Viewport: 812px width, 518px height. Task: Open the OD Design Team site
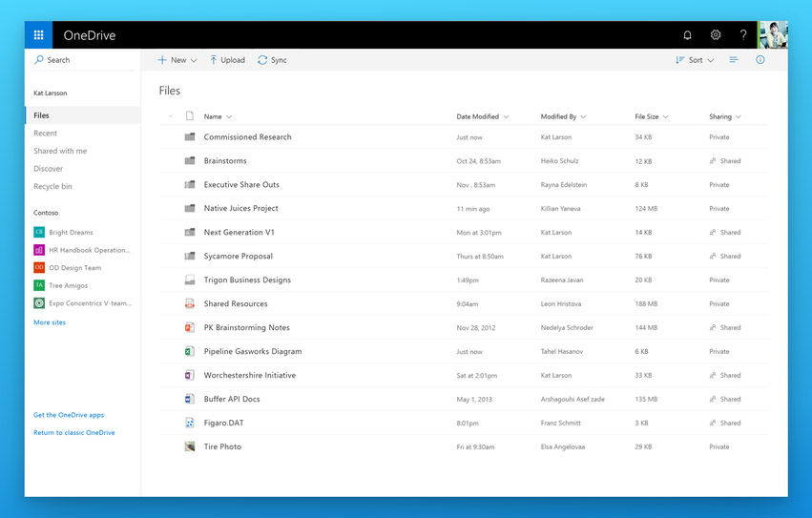point(68,268)
